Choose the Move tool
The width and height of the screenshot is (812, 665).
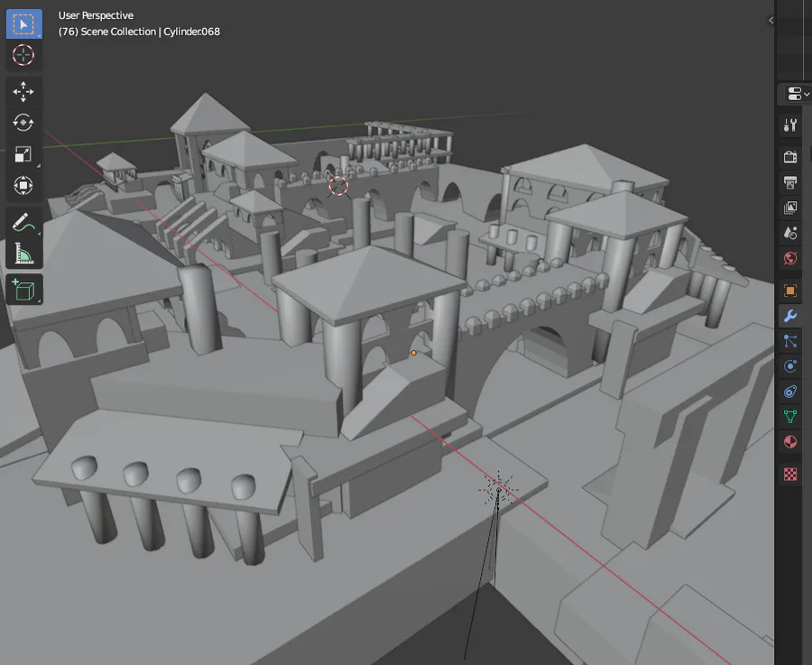pyautogui.click(x=23, y=92)
